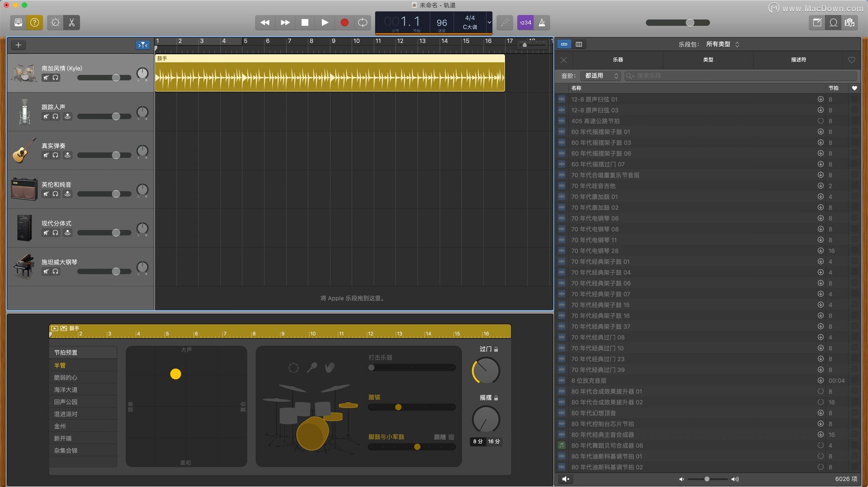Sort loops by 节拍 column header
868x487 pixels.
coord(834,88)
